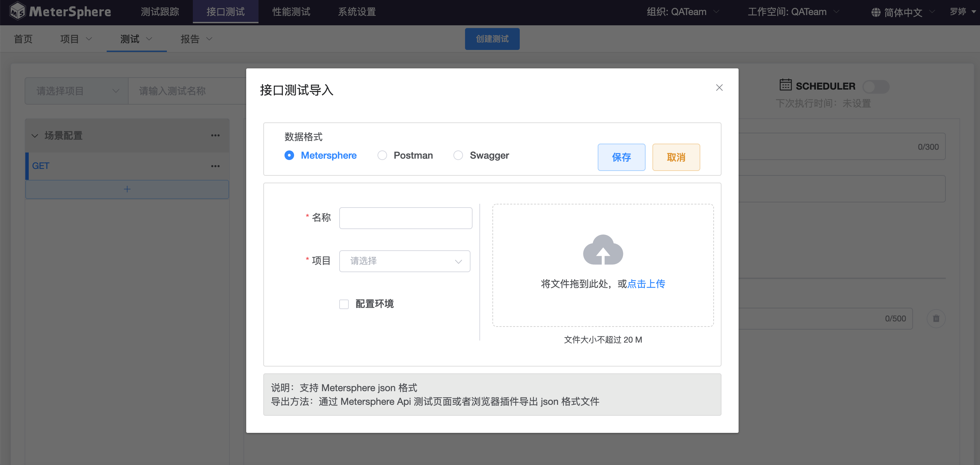Image resolution: width=980 pixels, height=465 pixels.
Task: Click the scheduler calendar icon
Action: pos(785,85)
